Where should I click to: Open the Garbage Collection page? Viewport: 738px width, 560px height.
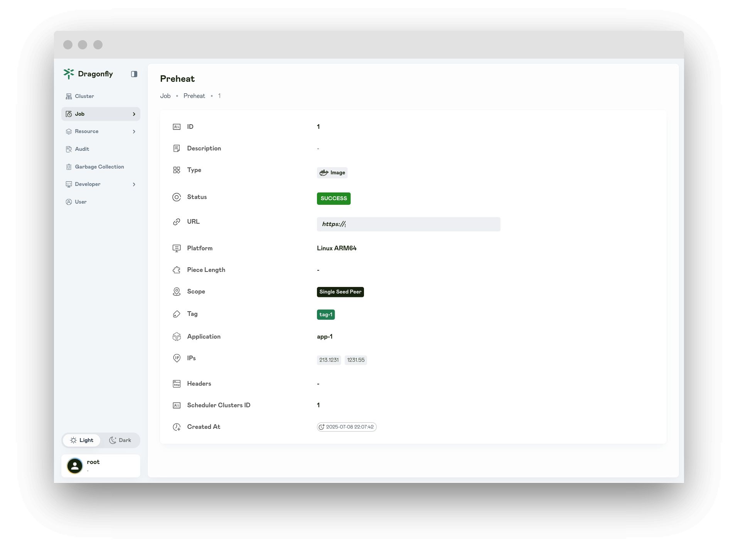click(x=99, y=167)
